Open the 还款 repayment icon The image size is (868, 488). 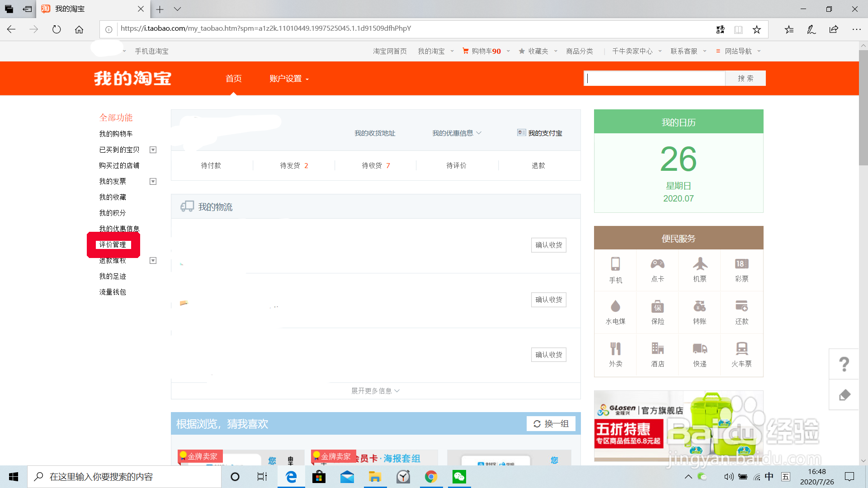[x=741, y=313]
